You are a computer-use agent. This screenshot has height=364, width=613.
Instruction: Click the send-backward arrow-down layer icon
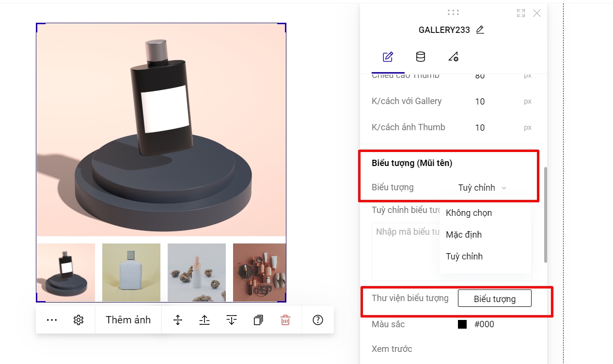[x=232, y=320]
